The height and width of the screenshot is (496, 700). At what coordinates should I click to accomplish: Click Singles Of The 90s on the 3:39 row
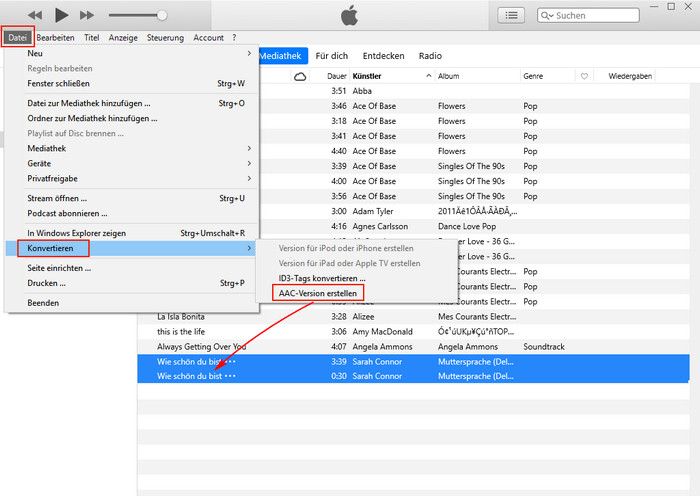[471, 166]
